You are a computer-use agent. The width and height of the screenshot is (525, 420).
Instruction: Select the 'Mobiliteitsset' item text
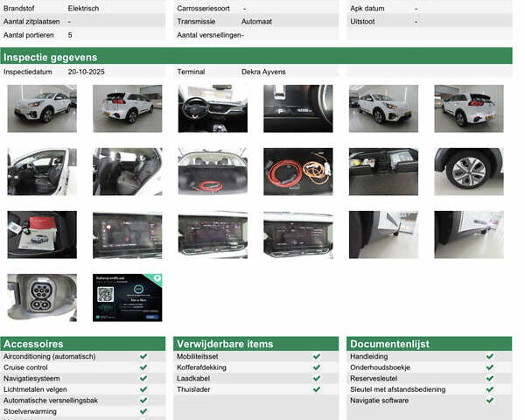(x=197, y=356)
